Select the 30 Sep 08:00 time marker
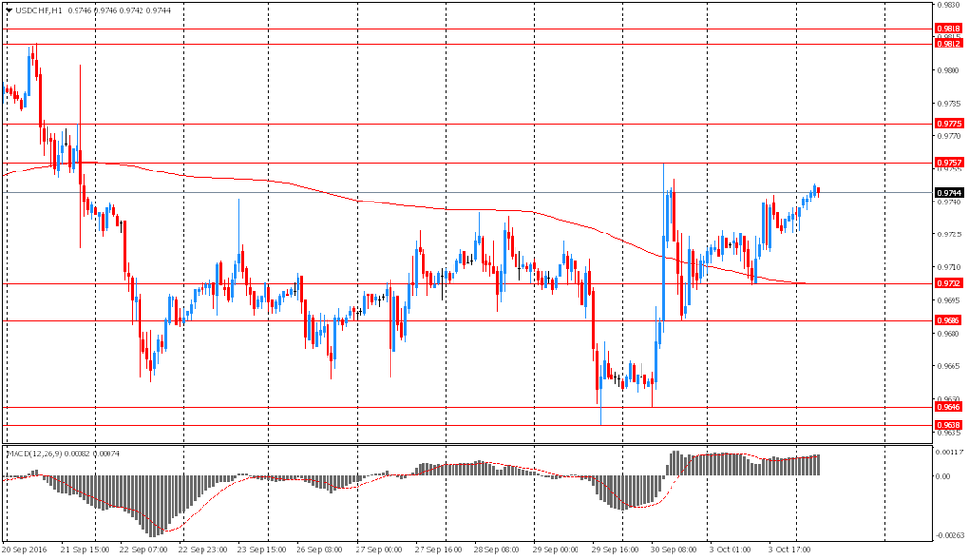The width and height of the screenshot is (969, 560). tap(673, 550)
